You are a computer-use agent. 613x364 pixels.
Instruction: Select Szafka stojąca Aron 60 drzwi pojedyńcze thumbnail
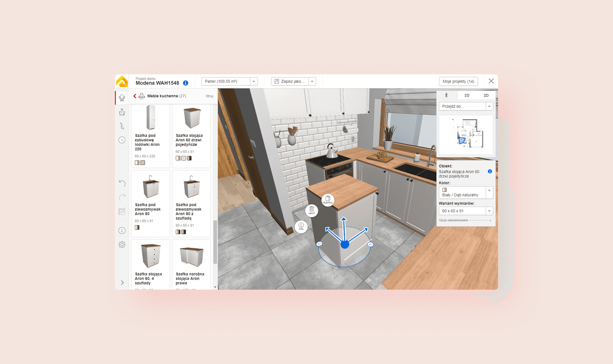tap(192, 118)
